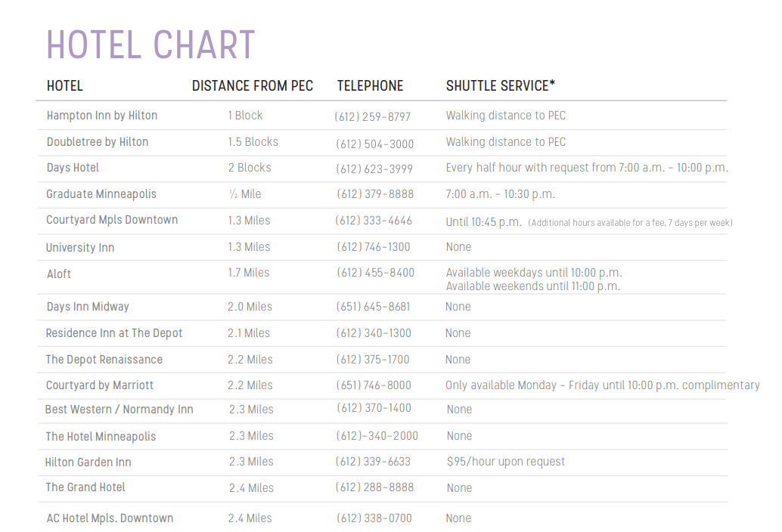Image resolution: width=782 pixels, height=532 pixels.
Task: Click University Inn's None shuttle entry
Action: 459,247
